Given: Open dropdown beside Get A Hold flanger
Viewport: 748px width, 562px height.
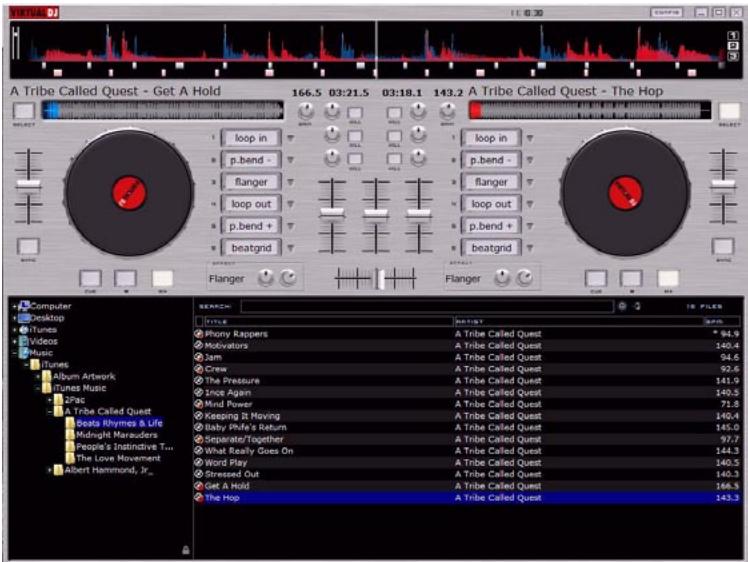Looking at the screenshot, I should pyautogui.click(x=290, y=182).
